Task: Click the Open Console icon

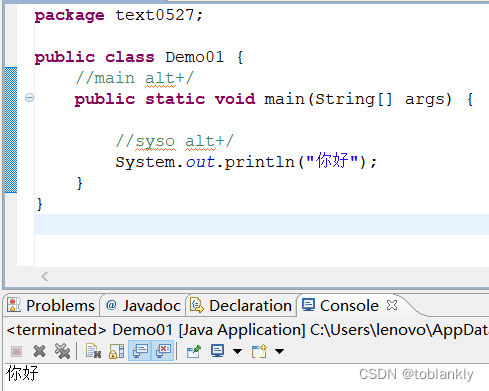Action: (x=259, y=351)
